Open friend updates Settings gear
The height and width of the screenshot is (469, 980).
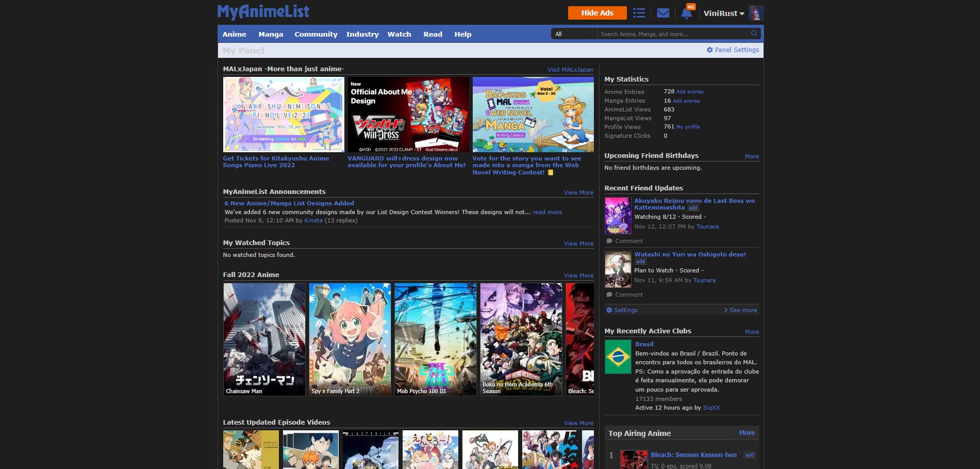coord(609,310)
